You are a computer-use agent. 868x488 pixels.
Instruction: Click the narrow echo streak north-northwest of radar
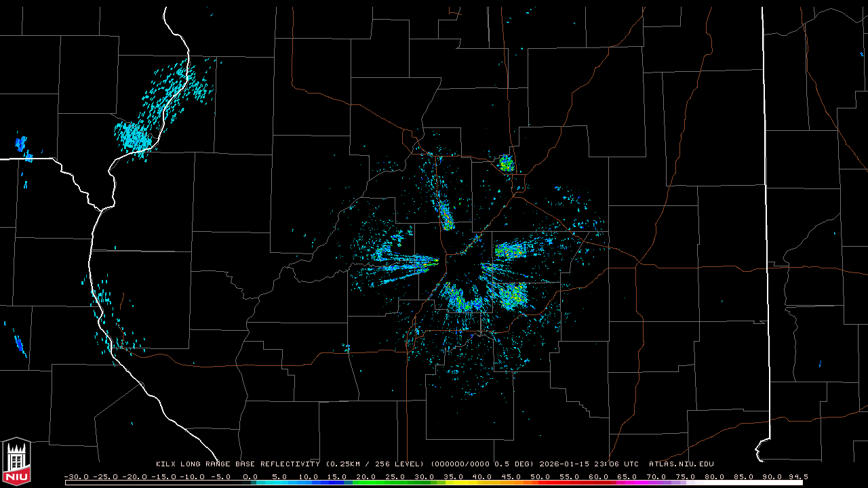446,216
